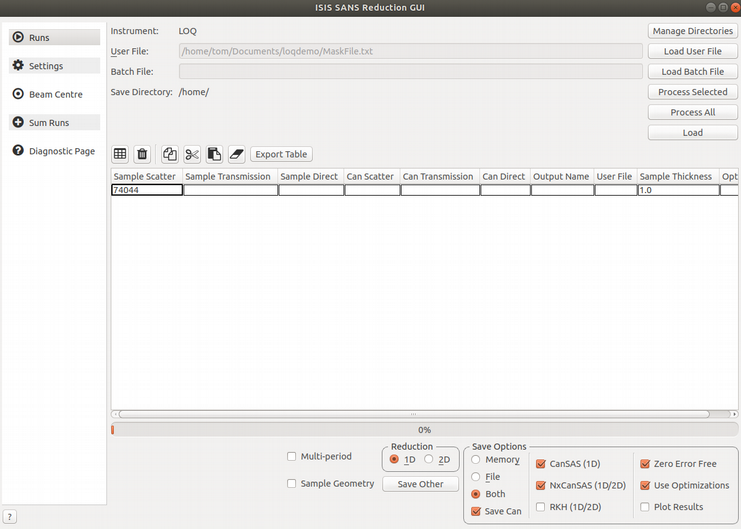Uncheck the NxCanSAS (1D/2D) checkbox
741x529 pixels.
coord(541,486)
